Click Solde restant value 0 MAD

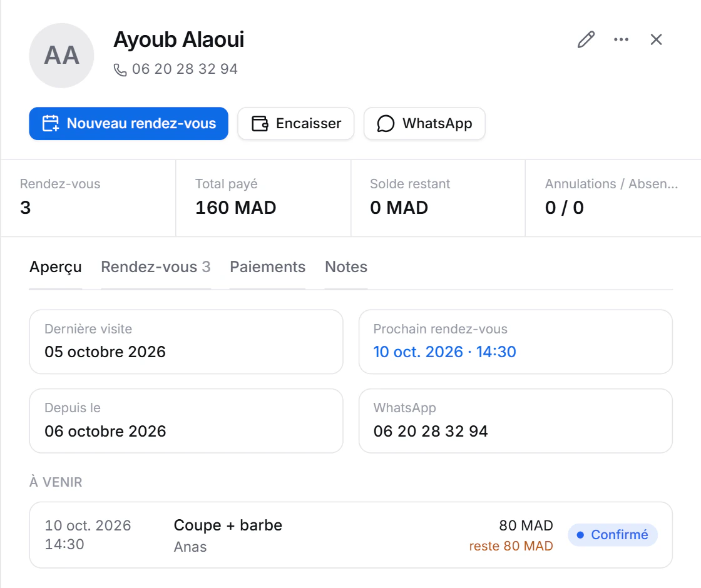(399, 207)
